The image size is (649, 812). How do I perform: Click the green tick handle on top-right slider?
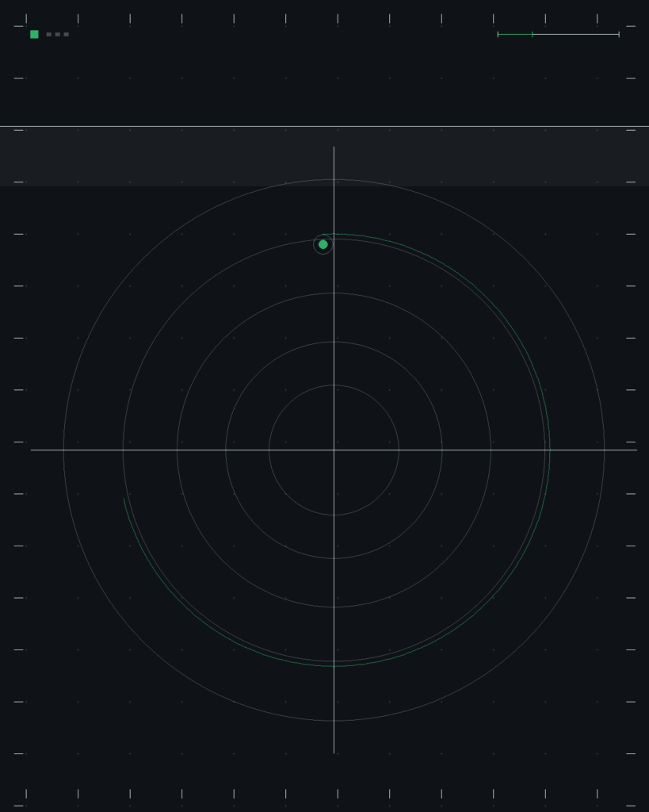[x=532, y=34]
